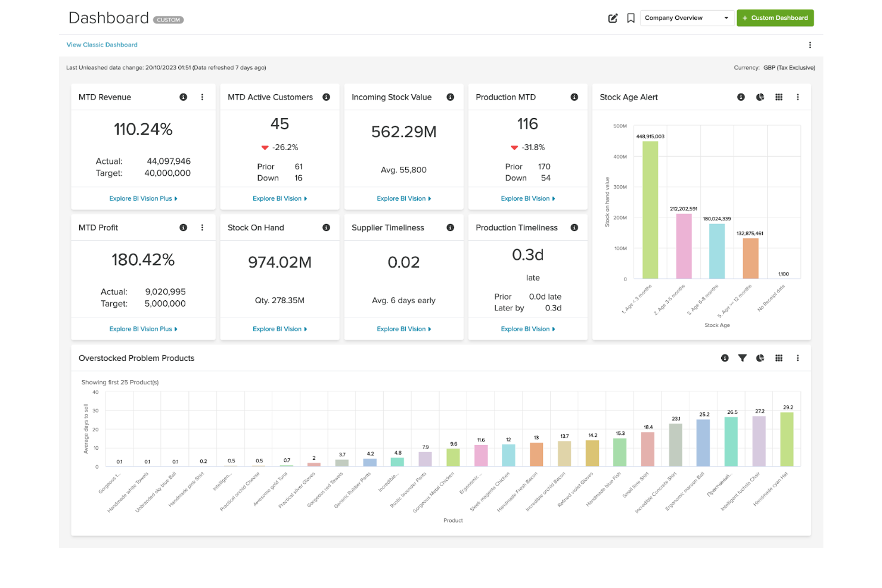Open MTD Revenue three-dot options menu
The height and width of the screenshot is (588, 882).
pos(202,97)
